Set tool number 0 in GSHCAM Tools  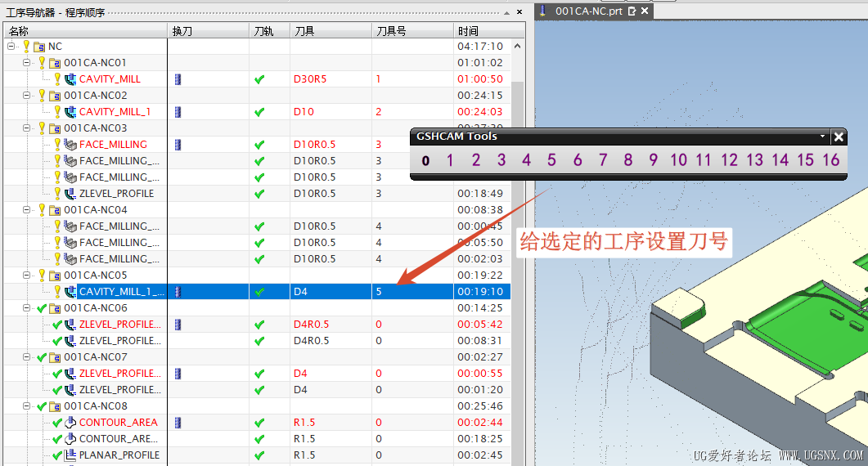click(425, 160)
